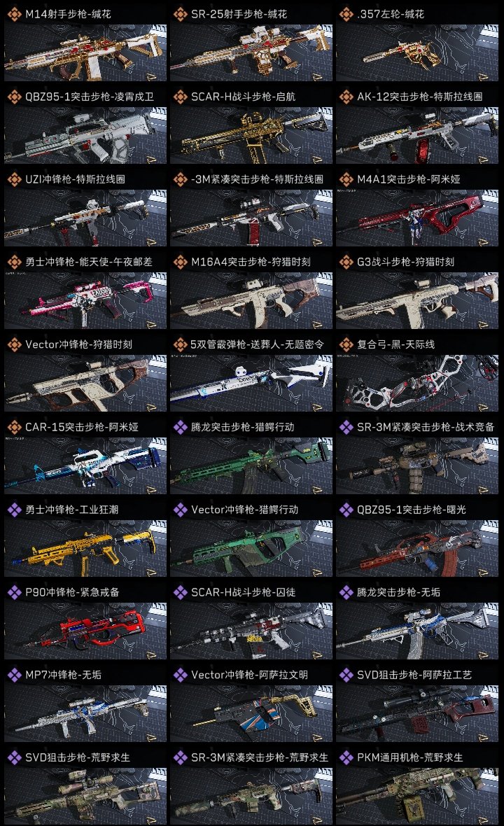Click the M16A4突击步枪-狩猎时刻 title label

(x=251, y=262)
